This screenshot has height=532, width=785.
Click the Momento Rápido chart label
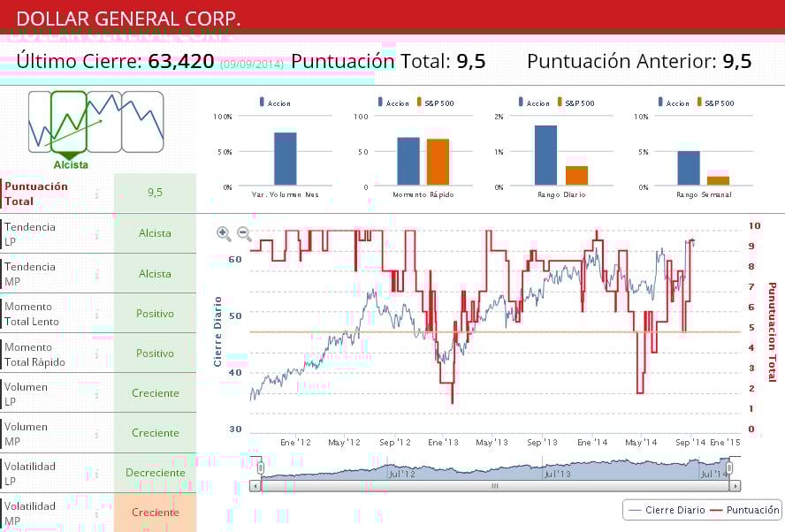(x=423, y=194)
